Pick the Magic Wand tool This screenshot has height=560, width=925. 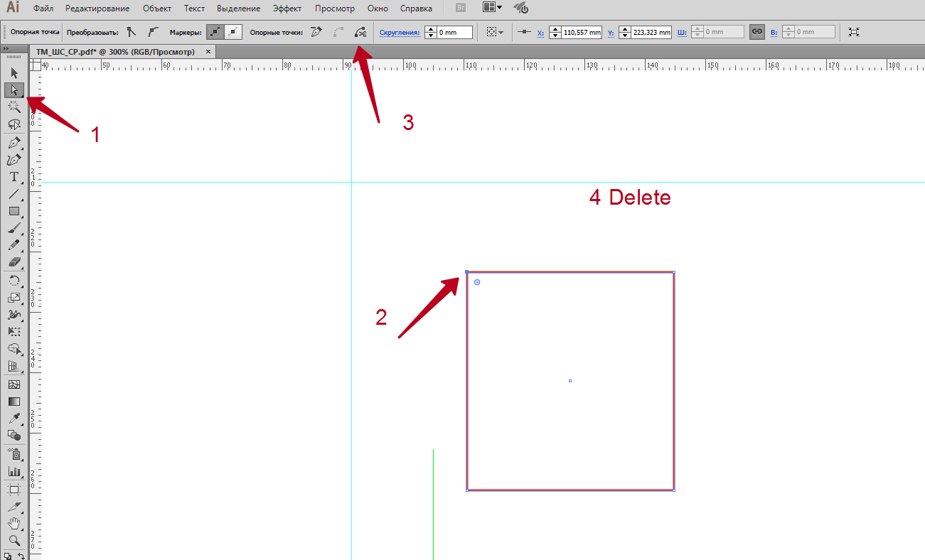14,107
